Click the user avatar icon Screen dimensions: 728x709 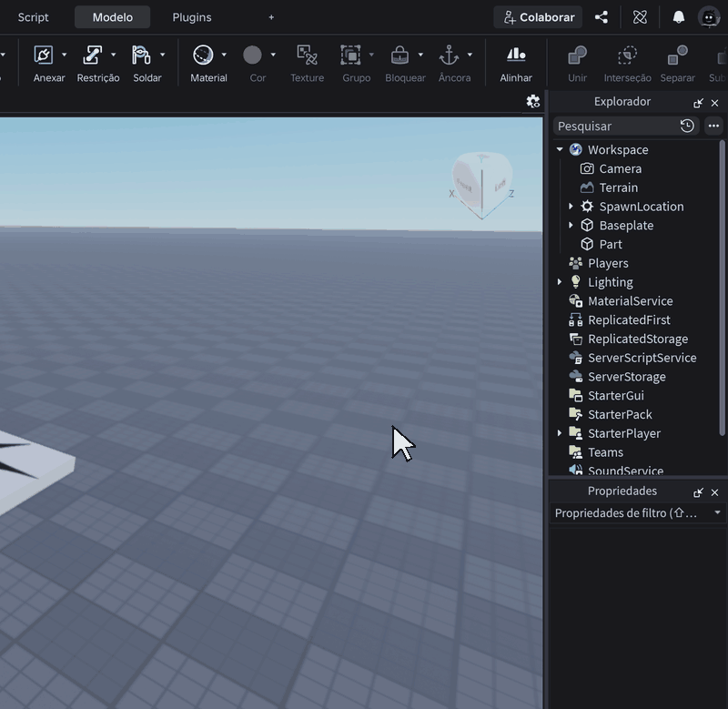(x=709, y=17)
